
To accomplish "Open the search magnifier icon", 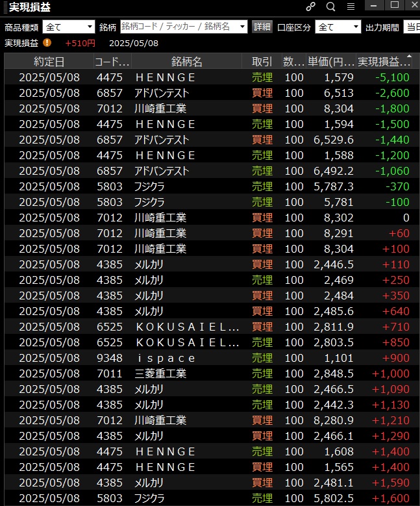I will [330, 6].
